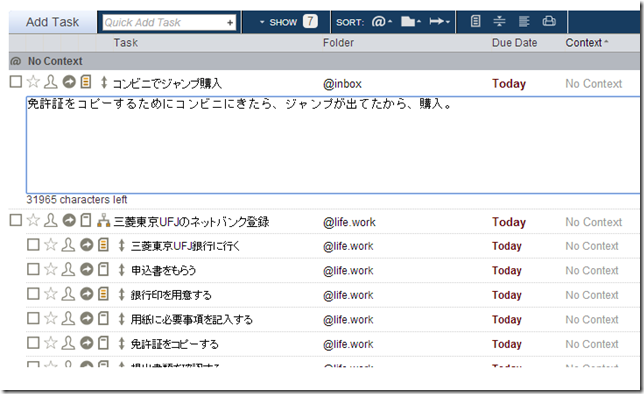Click person icon on 用紙に必要事項を記入する row
This screenshot has height=394, width=644.
coord(68,318)
